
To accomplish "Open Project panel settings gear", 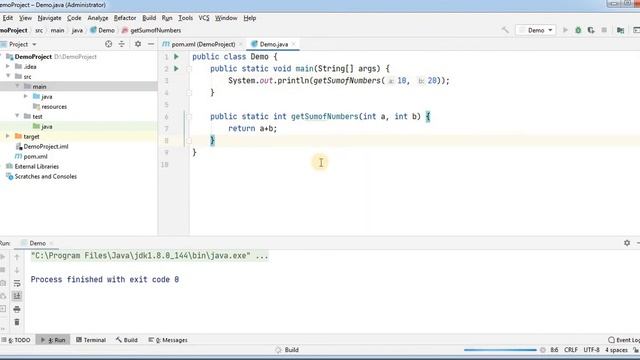I will point(138,44).
